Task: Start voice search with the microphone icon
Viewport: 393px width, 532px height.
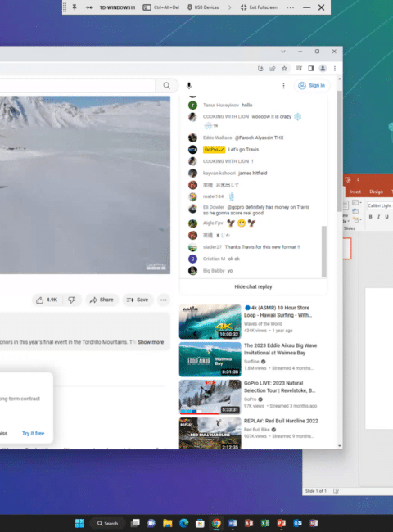Action: click(x=189, y=86)
